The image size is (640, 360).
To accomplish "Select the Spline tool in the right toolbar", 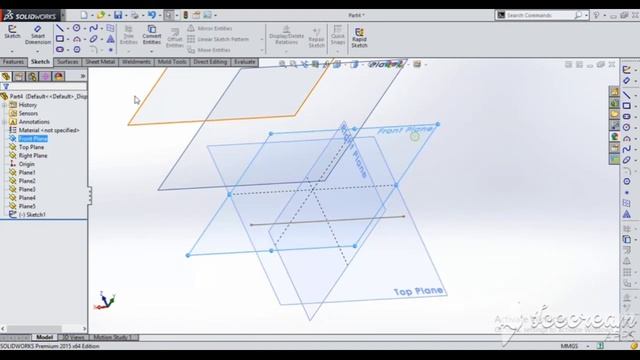I will coord(627,149).
